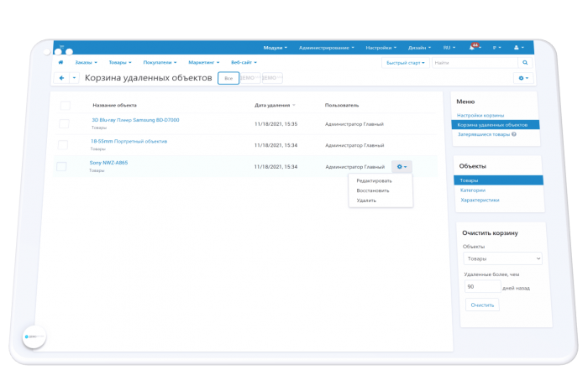Open the Маркетинг menu
Image resolution: width=588 pixels, height=391 pixels.
tap(203, 63)
